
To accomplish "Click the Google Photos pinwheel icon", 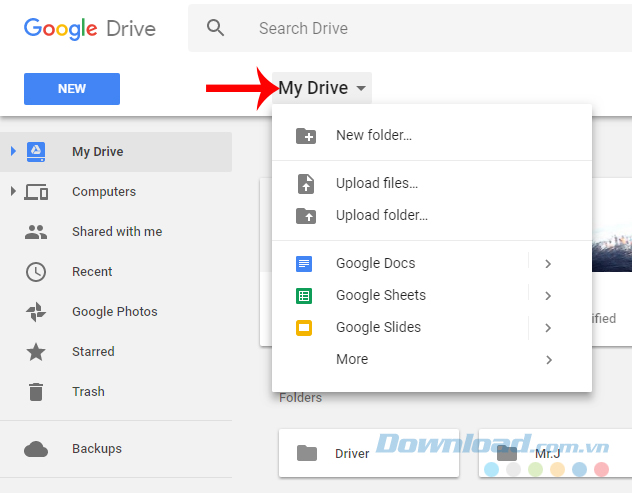I will [36, 312].
